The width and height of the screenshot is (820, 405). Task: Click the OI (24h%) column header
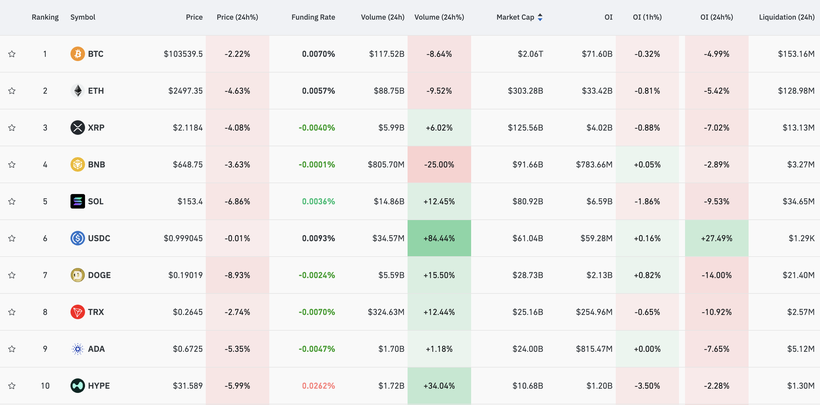pos(716,17)
